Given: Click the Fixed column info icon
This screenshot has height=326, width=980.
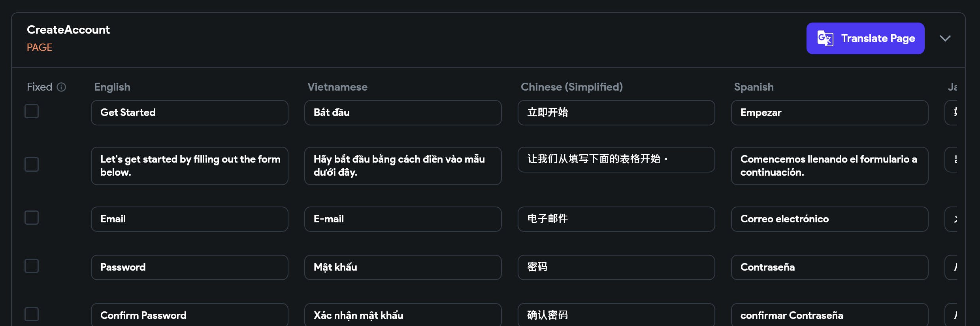Looking at the screenshot, I should [61, 87].
